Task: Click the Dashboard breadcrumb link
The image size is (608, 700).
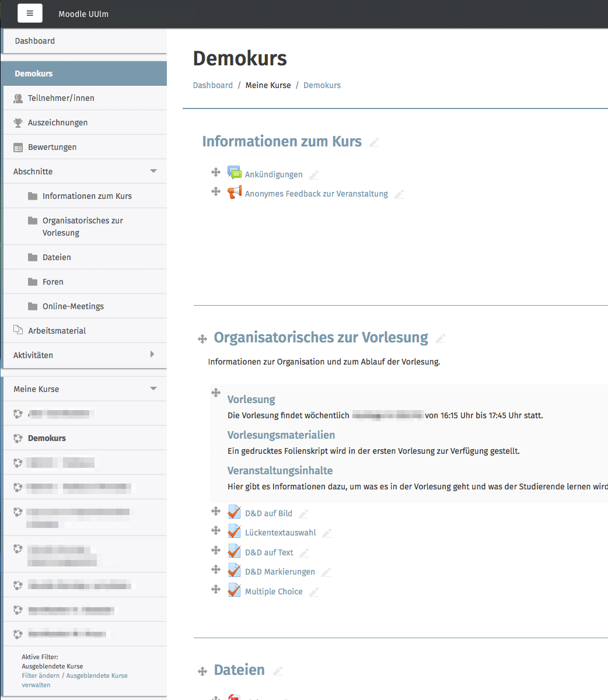Action: pos(212,85)
